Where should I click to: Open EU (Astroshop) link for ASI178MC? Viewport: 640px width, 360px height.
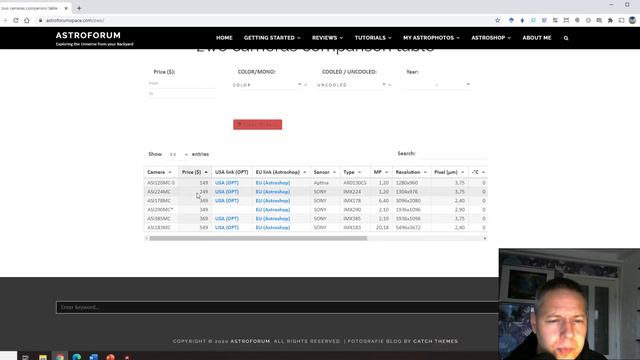pos(273,201)
